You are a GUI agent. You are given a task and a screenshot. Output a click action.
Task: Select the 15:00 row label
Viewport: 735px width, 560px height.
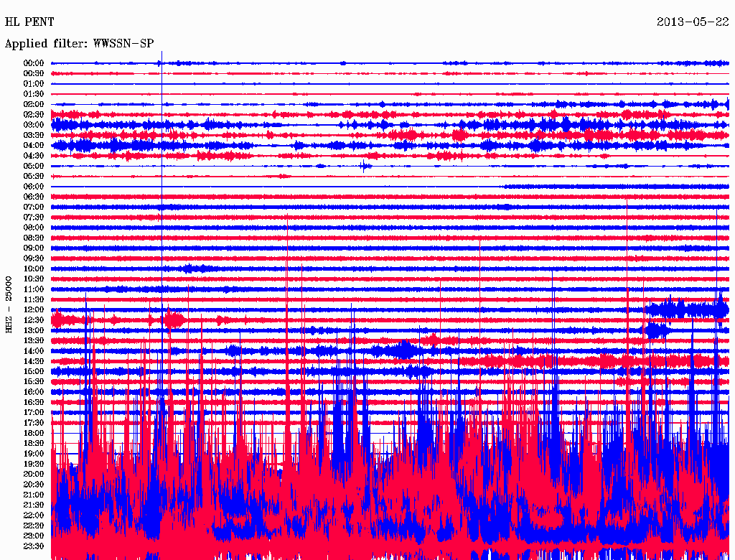(34, 371)
